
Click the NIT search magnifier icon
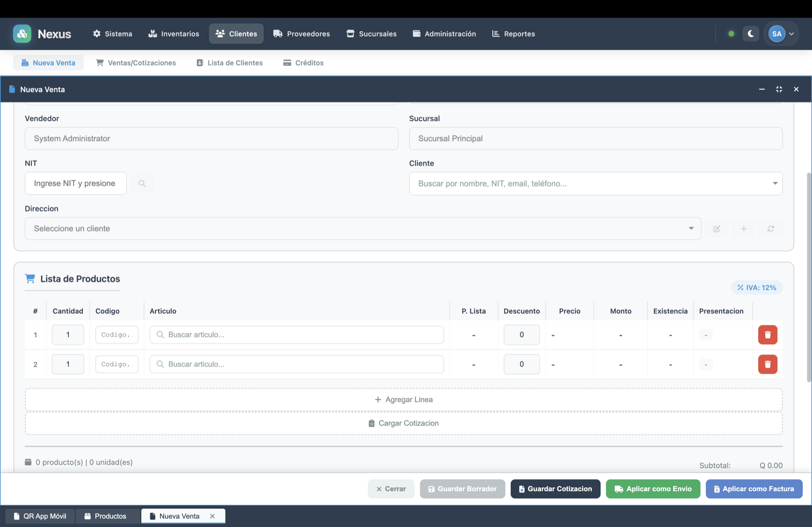click(142, 184)
